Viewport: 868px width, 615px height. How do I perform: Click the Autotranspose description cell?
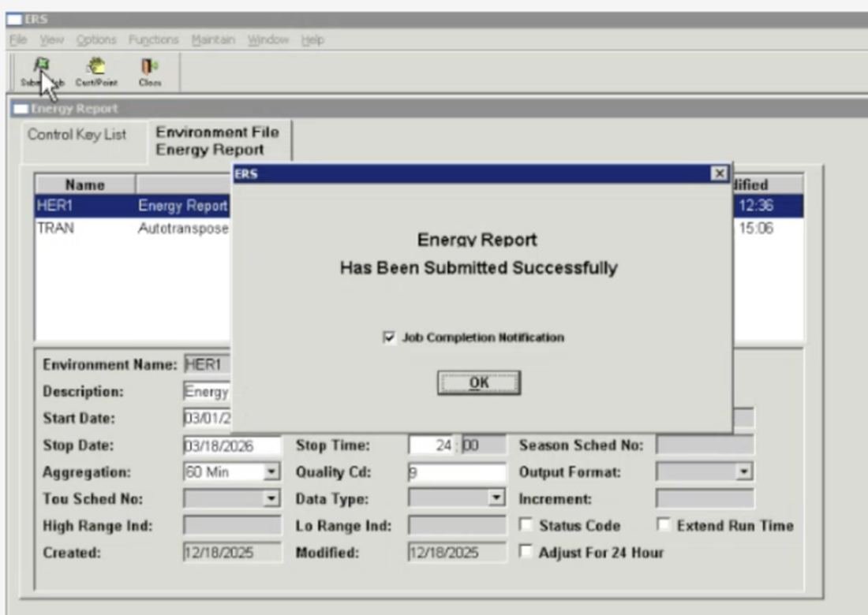(x=183, y=228)
